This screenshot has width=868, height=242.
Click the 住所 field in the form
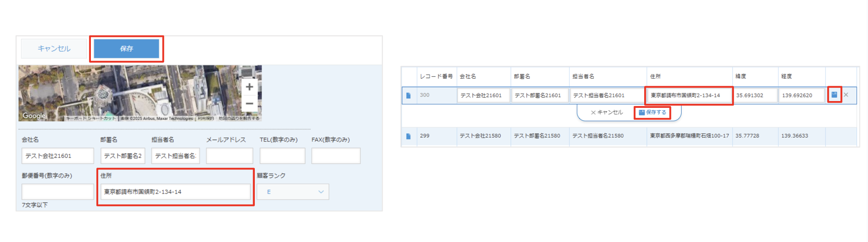175,192
